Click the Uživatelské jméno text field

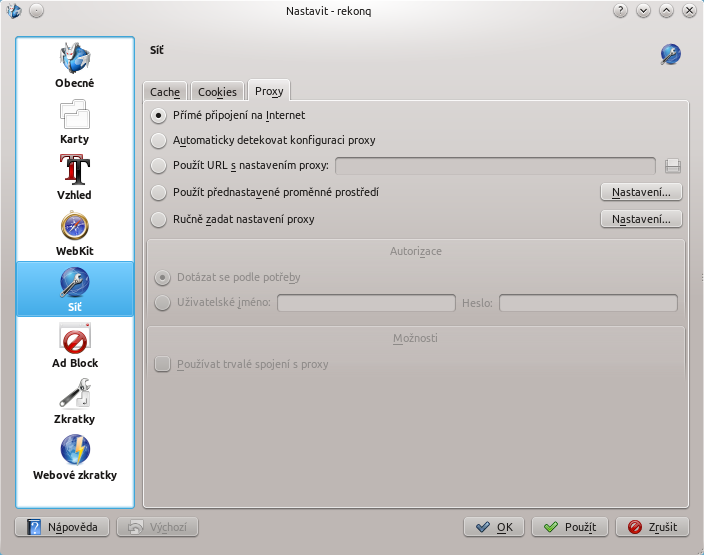(366, 303)
